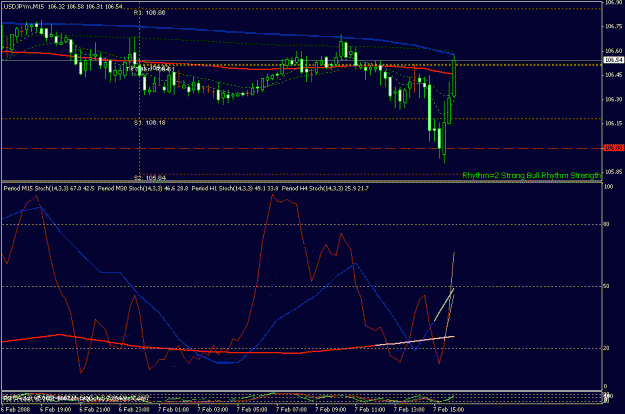625x414 pixels.
Task: Select the S1: 106.18 support label
Action: [x=149, y=123]
